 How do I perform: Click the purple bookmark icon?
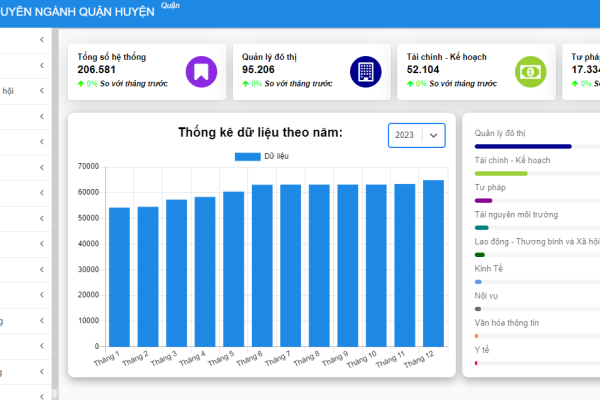coord(201,72)
